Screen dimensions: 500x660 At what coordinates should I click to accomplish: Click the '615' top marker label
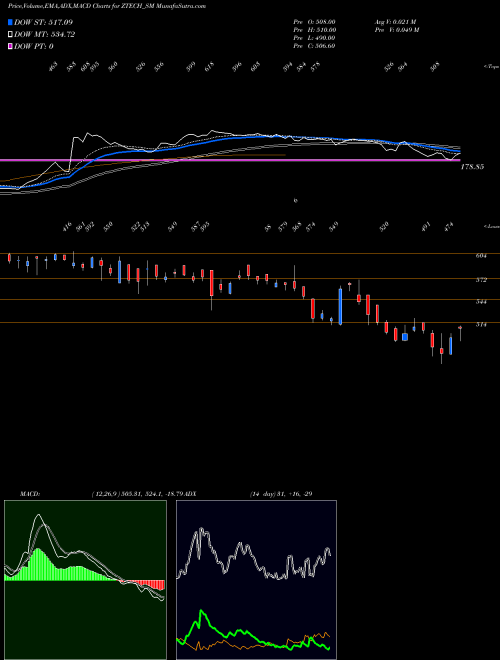pos(210,66)
